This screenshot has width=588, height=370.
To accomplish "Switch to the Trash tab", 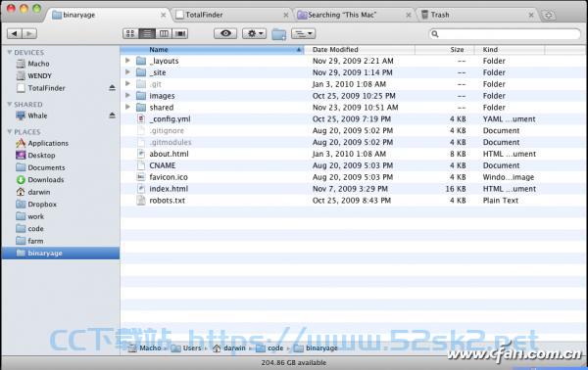I will click(477, 15).
